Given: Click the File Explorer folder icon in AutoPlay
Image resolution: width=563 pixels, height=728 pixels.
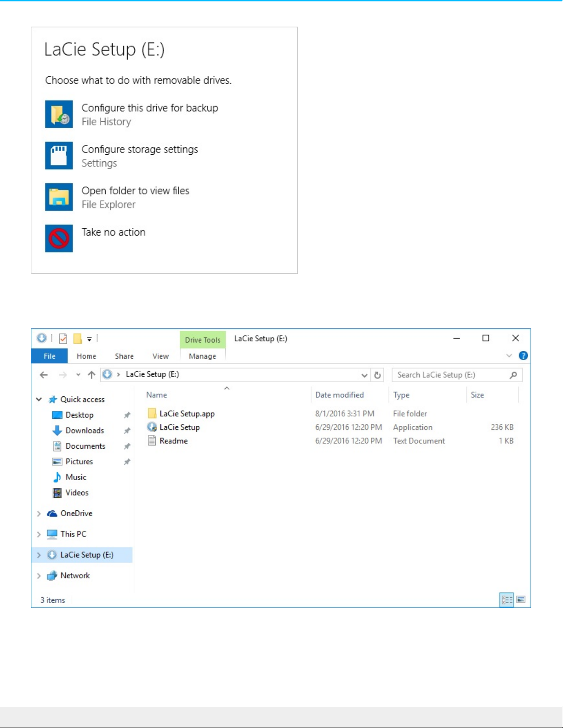Looking at the screenshot, I should [59, 197].
